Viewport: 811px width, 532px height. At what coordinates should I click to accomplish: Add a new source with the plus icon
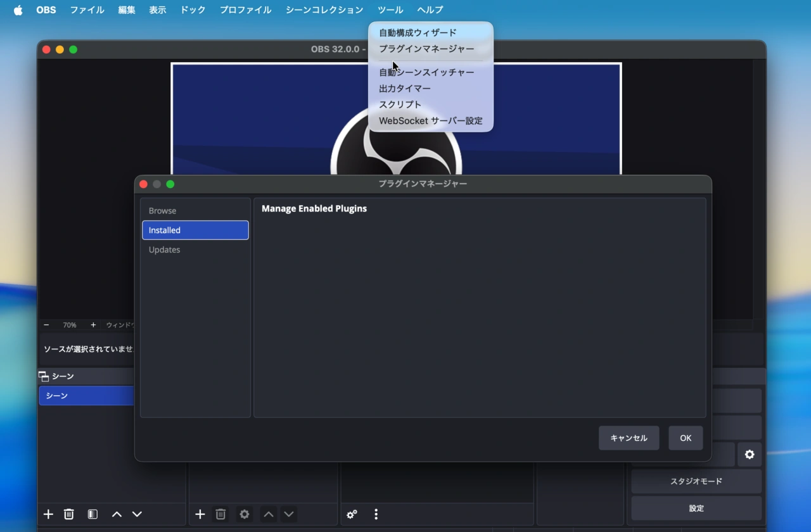(200, 514)
